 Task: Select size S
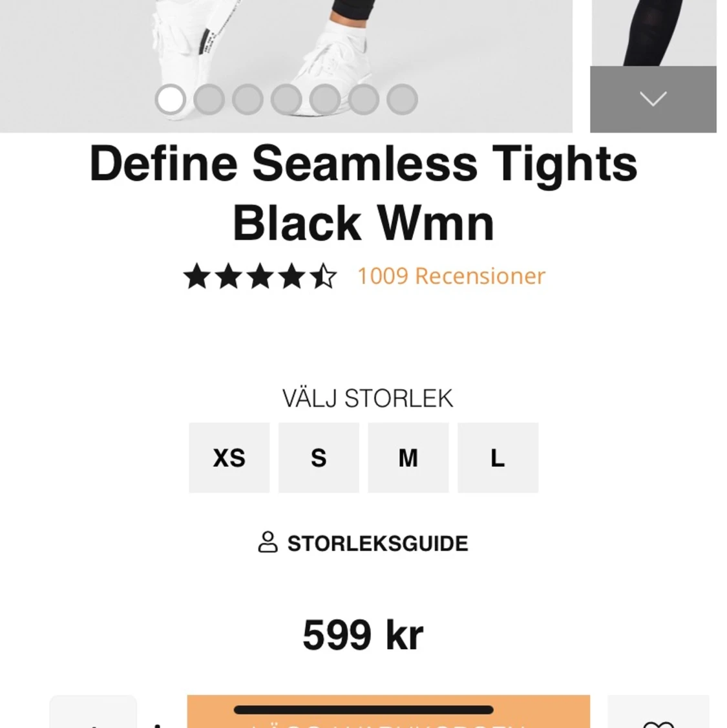319,458
